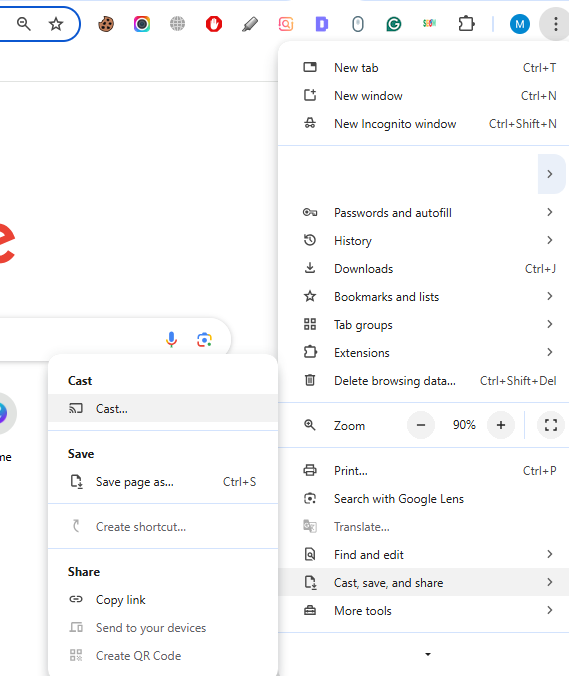Expand the History submenu
The width and height of the screenshot is (569, 676).
pyautogui.click(x=423, y=241)
